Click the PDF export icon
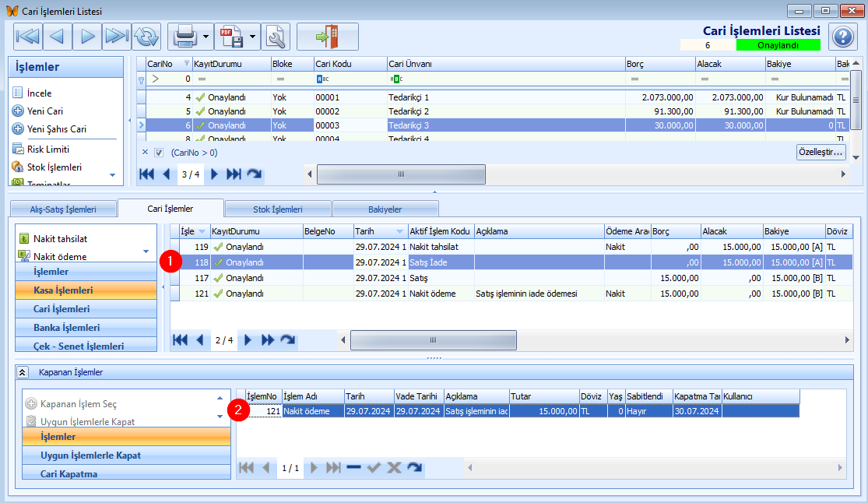The width and height of the screenshot is (868, 503). 231,37
